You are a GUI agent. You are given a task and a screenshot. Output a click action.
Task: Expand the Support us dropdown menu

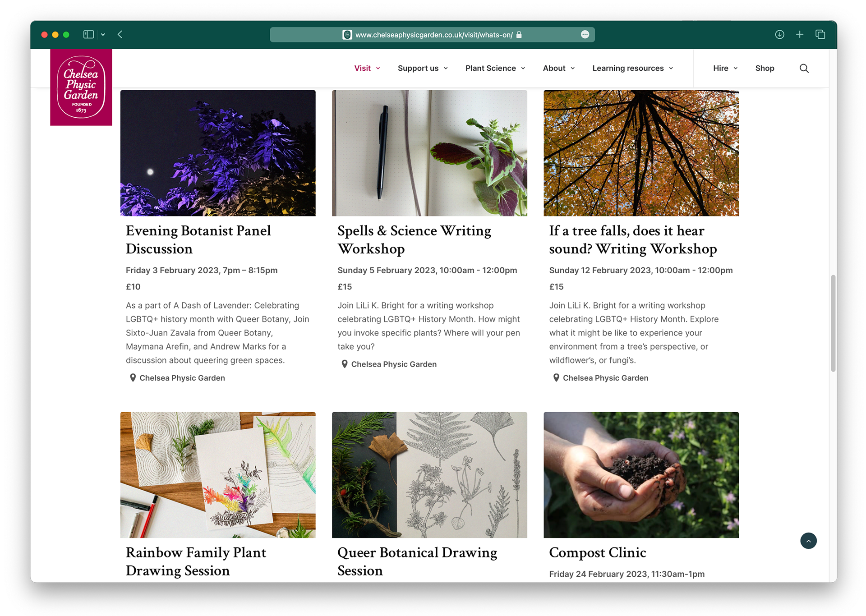[423, 68]
